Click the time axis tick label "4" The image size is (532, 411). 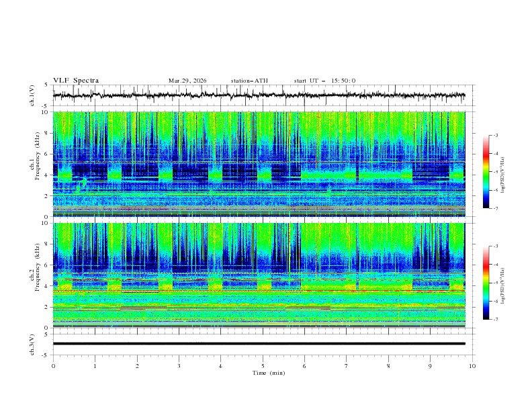click(220, 366)
